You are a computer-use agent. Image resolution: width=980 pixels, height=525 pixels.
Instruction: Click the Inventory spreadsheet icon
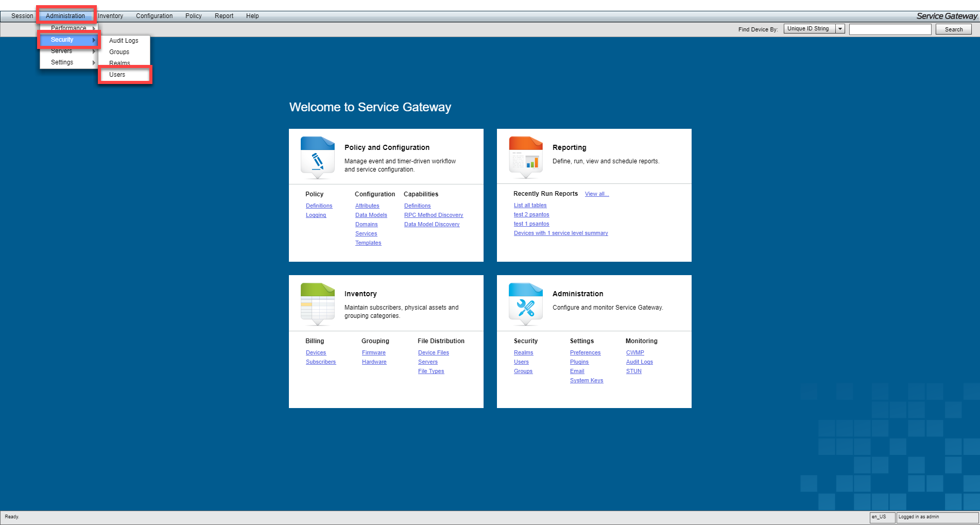(x=317, y=303)
